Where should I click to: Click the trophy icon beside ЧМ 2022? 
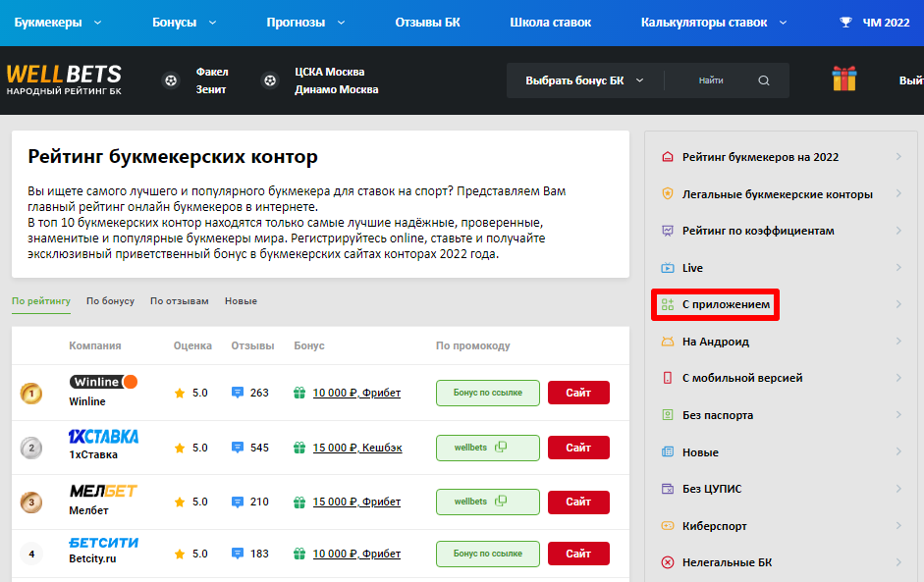click(845, 22)
